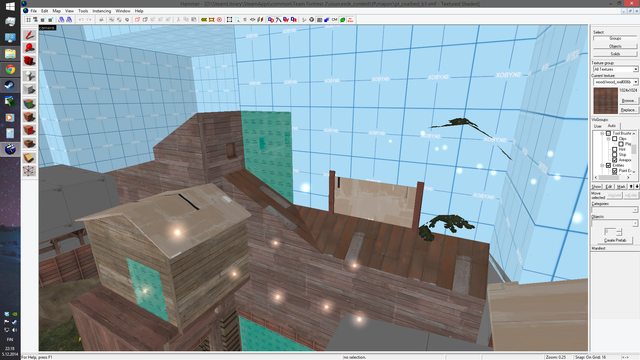Select the Selection arrow tool
640x360 pixels.
pos(29,35)
